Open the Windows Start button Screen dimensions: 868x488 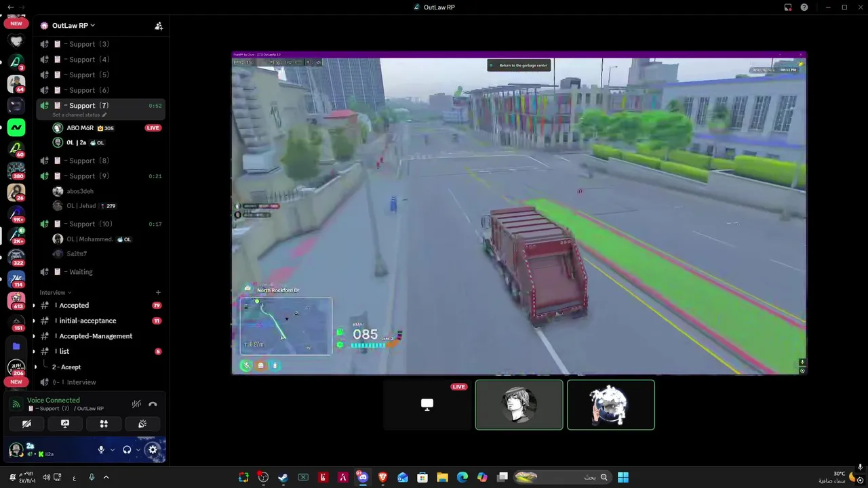[x=623, y=477]
